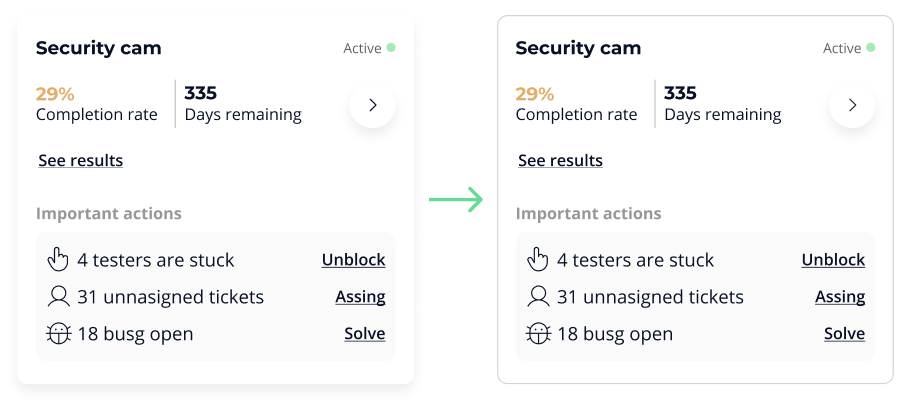Expand right card with chevron arrow button
The width and height of the screenshot is (919, 400).
(x=853, y=105)
